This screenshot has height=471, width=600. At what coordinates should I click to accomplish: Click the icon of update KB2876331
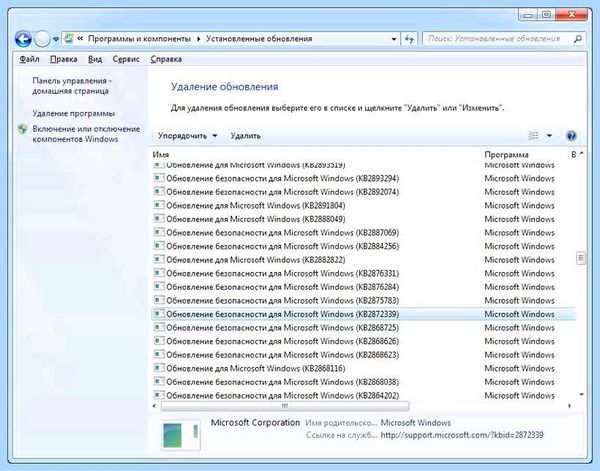[159, 273]
